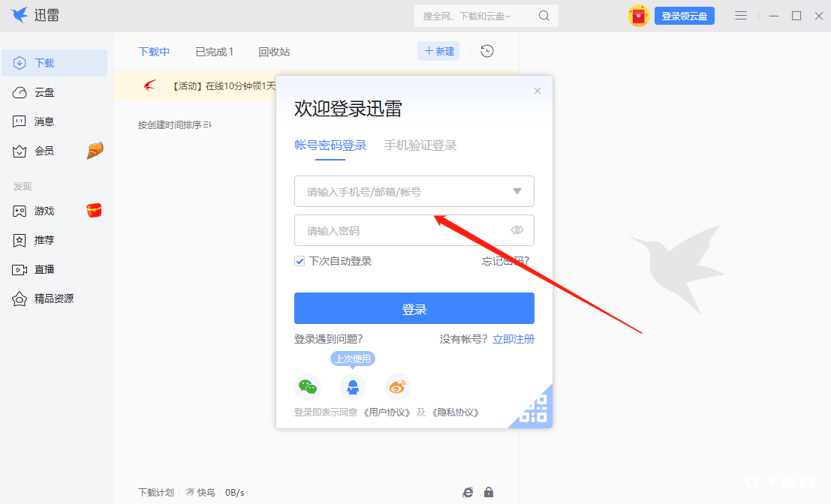
Task: Log in using QQ account
Action: [x=353, y=387]
